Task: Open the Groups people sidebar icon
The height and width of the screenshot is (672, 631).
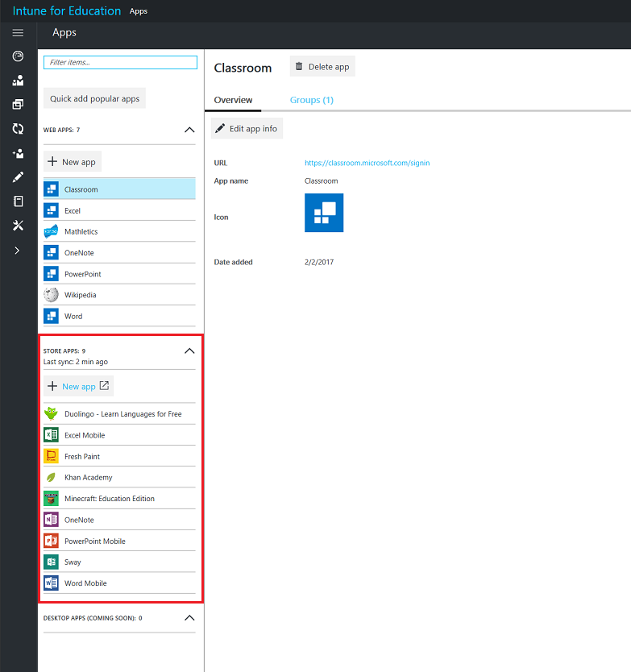Action: pyautogui.click(x=18, y=80)
